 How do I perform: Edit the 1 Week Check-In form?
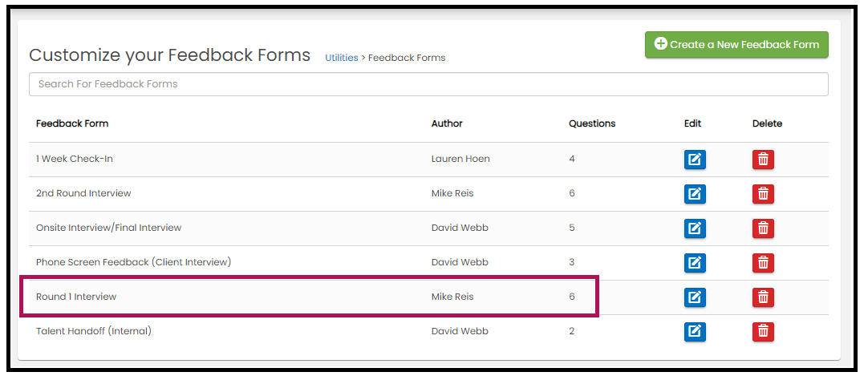(x=695, y=160)
